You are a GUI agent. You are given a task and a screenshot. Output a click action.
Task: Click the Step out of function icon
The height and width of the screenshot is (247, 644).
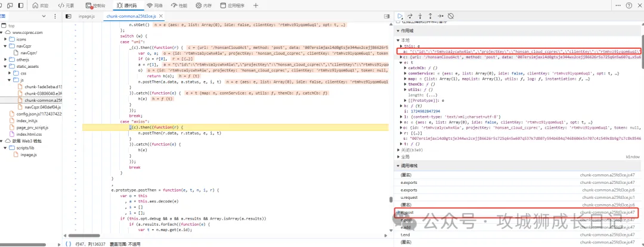[431, 15]
